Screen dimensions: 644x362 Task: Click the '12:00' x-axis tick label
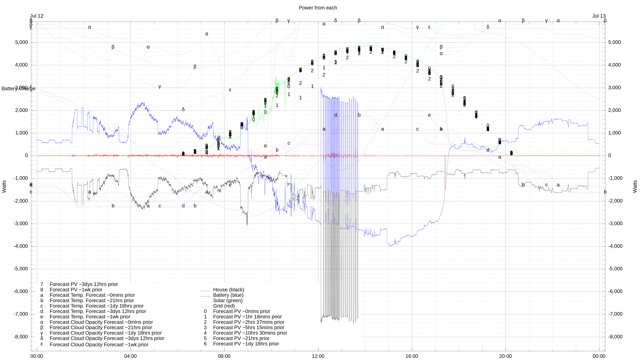point(318,356)
